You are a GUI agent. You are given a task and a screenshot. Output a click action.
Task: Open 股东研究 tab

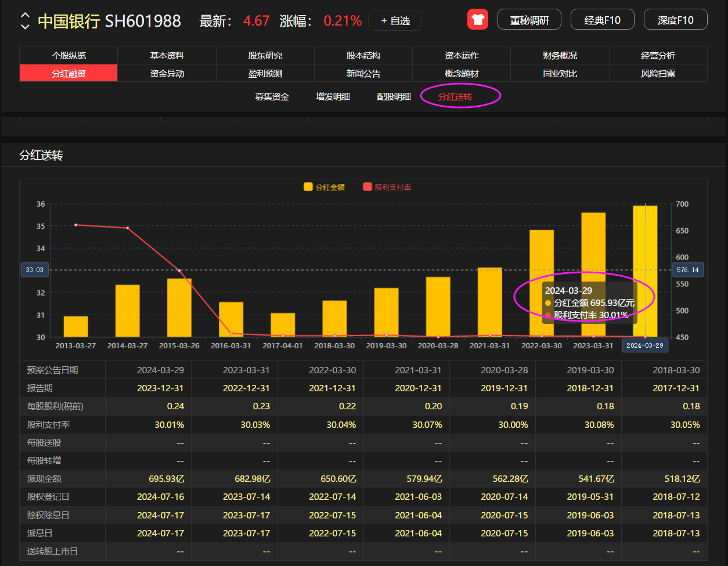coord(265,55)
